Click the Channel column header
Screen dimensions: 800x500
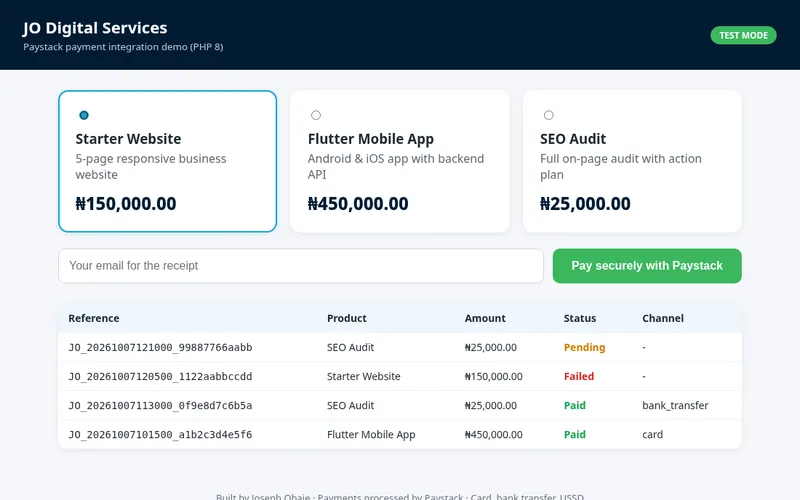point(663,318)
